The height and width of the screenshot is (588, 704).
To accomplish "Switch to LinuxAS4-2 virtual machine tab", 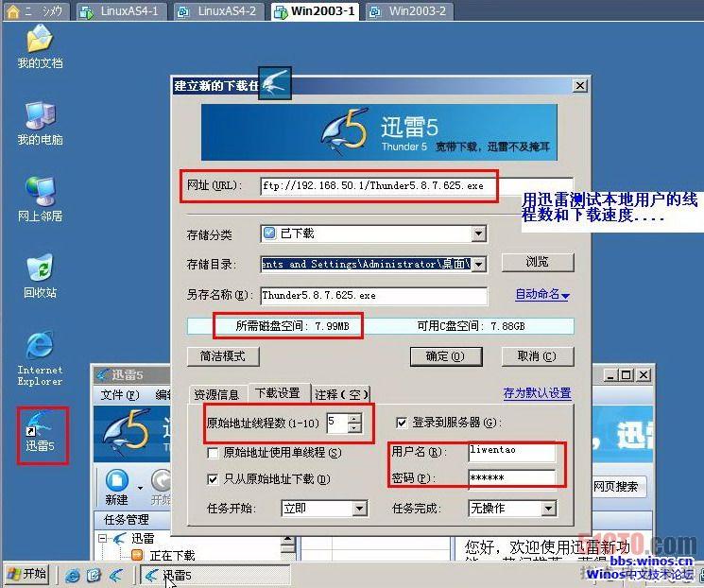I will (x=220, y=11).
